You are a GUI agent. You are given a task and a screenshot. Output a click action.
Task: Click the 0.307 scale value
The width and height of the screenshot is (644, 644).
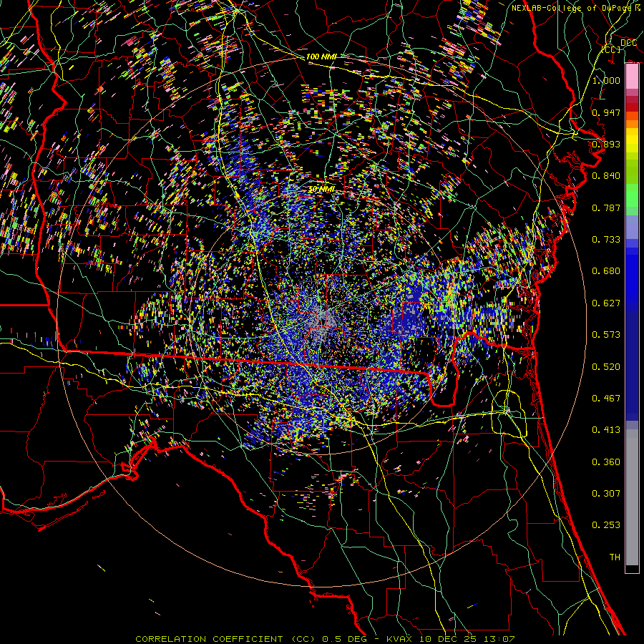click(606, 494)
